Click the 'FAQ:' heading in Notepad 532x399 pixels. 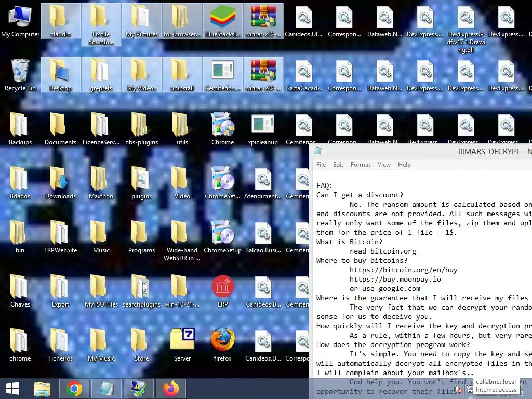coord(324,185)
